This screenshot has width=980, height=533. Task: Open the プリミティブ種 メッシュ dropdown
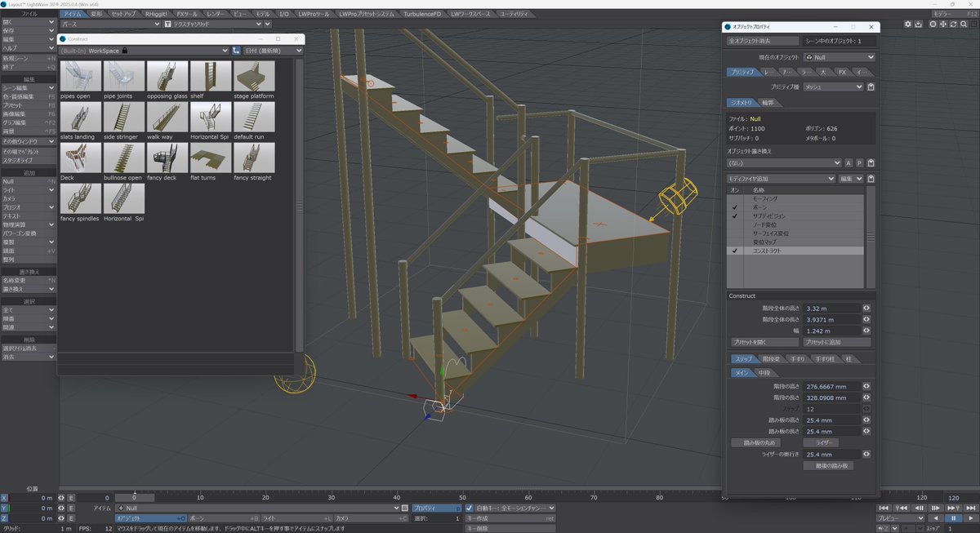tap(833, 87)
